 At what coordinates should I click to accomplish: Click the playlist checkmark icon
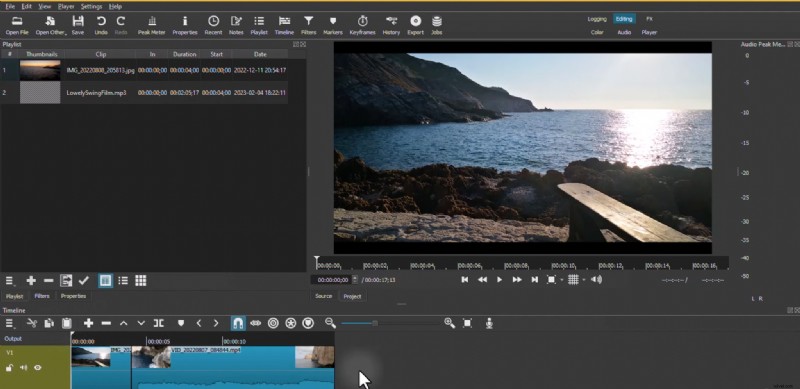click(84, 281)
